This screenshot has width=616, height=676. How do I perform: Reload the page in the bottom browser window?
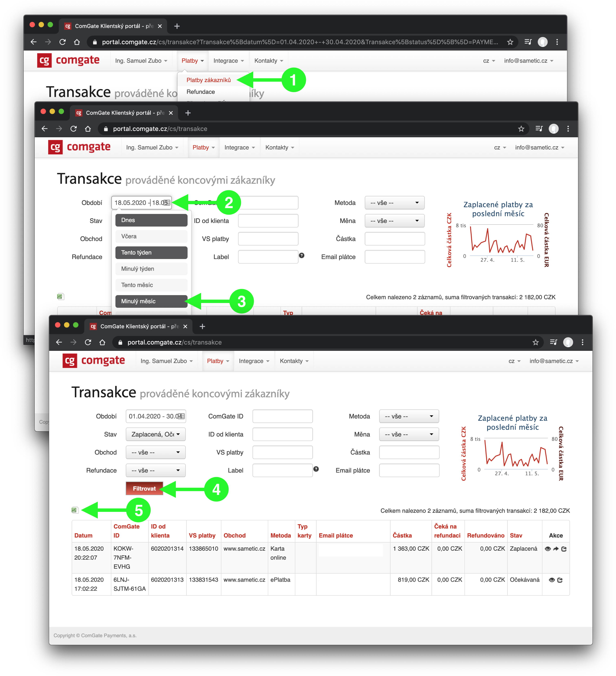click(x=88, y=342)
